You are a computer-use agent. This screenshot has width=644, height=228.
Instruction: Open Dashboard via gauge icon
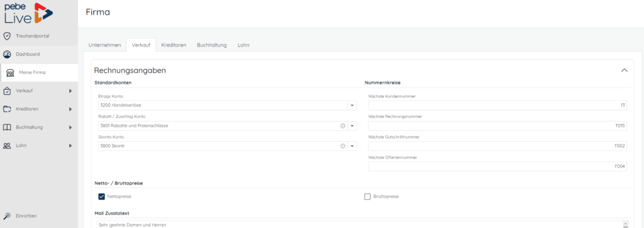[x=6, y=54]
